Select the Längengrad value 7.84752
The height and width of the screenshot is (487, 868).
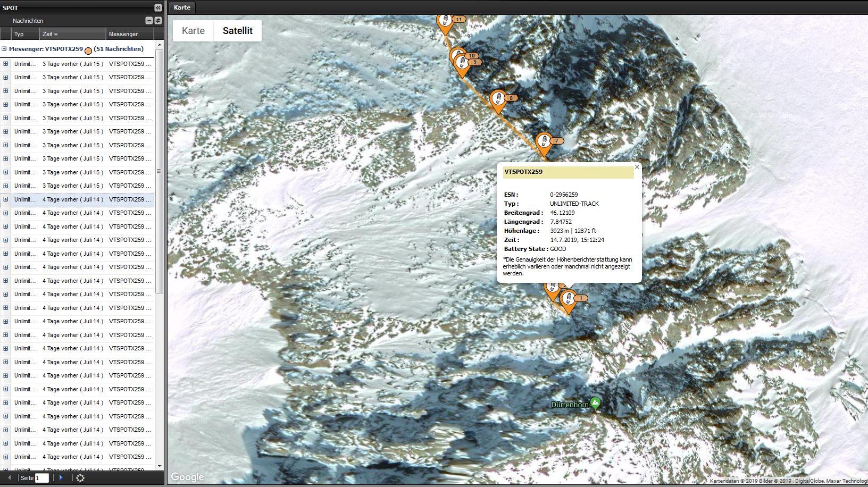click(x=561, y=222)
